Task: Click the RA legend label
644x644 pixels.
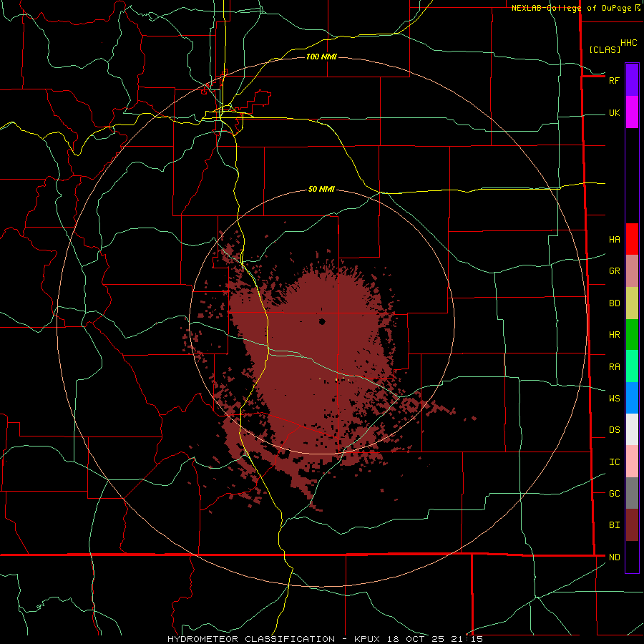Action: (614, 367)
